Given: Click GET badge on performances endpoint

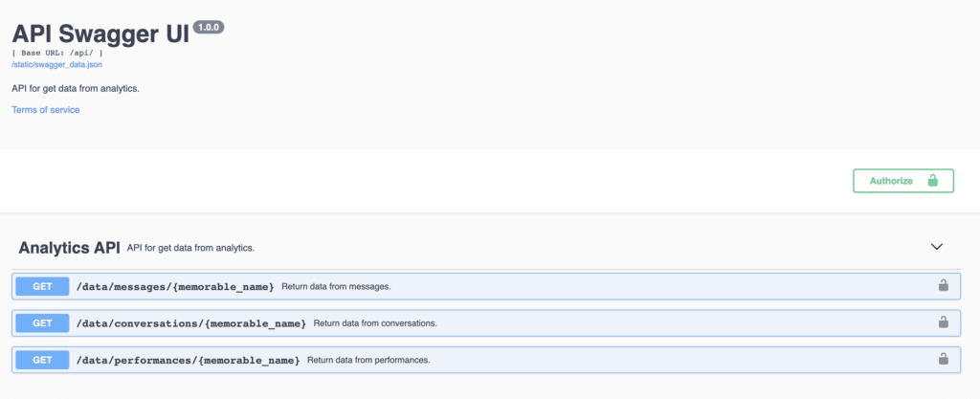Looking at the screenshot, I should pyautogui.click(x=42, y=360).
